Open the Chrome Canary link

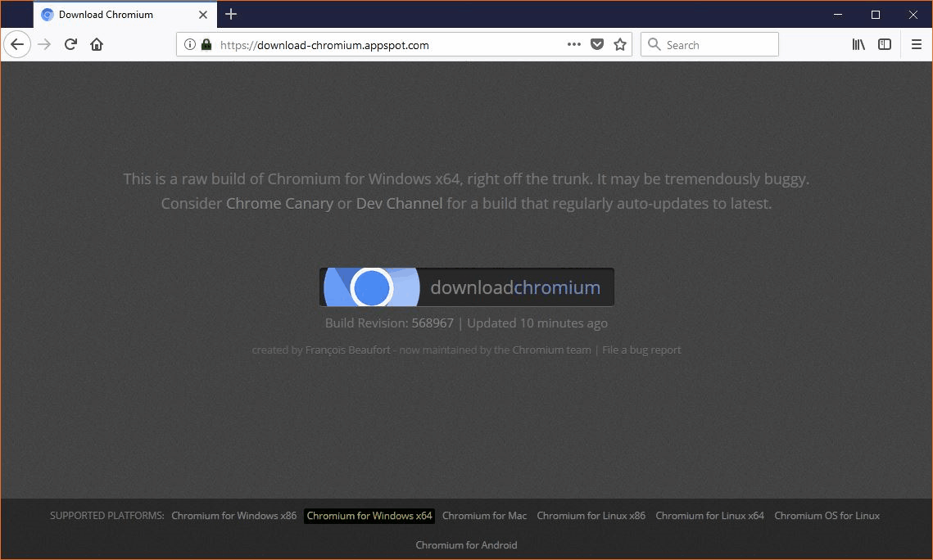pyautogui.click(x=279, y=203)
